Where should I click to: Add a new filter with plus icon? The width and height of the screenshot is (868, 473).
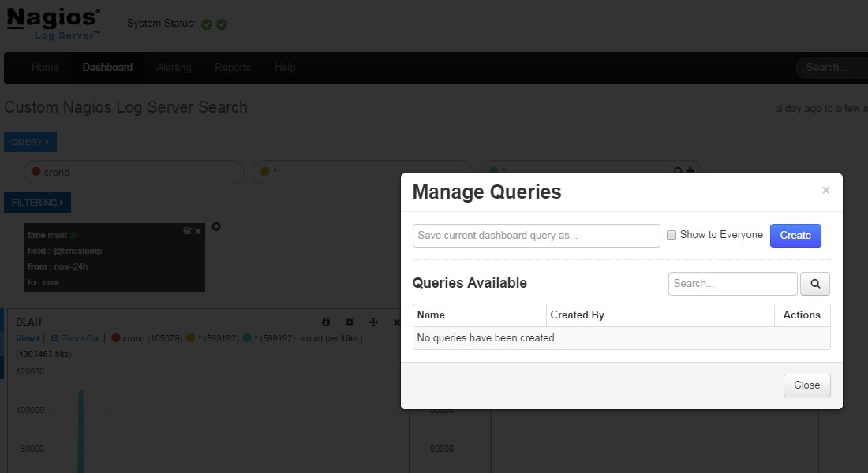pyautogui.click(x=216, y=227)
